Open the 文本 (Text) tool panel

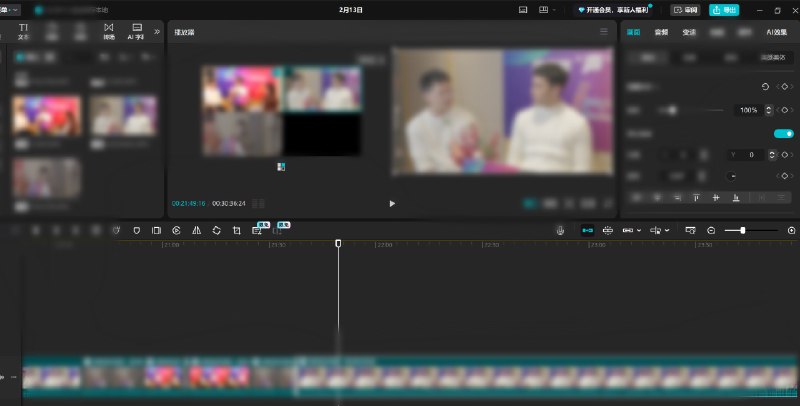[x=23, y=31]
